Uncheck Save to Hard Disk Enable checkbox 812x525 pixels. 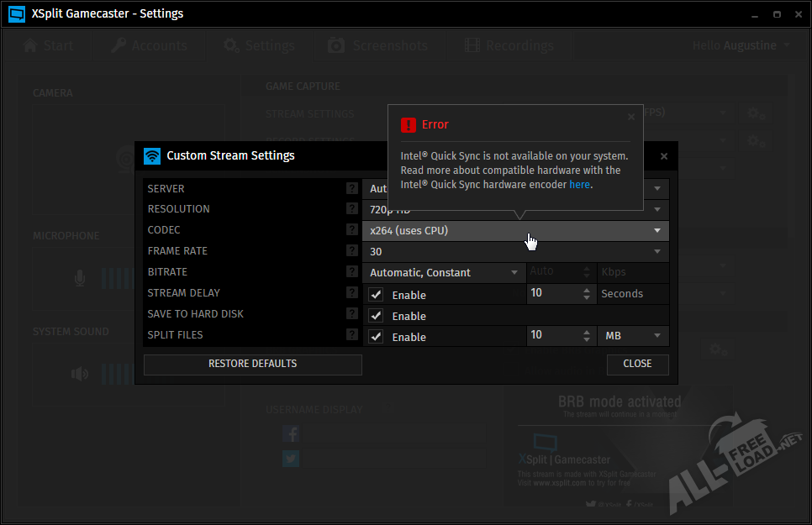pyautogui.click(x=377, y=316)
